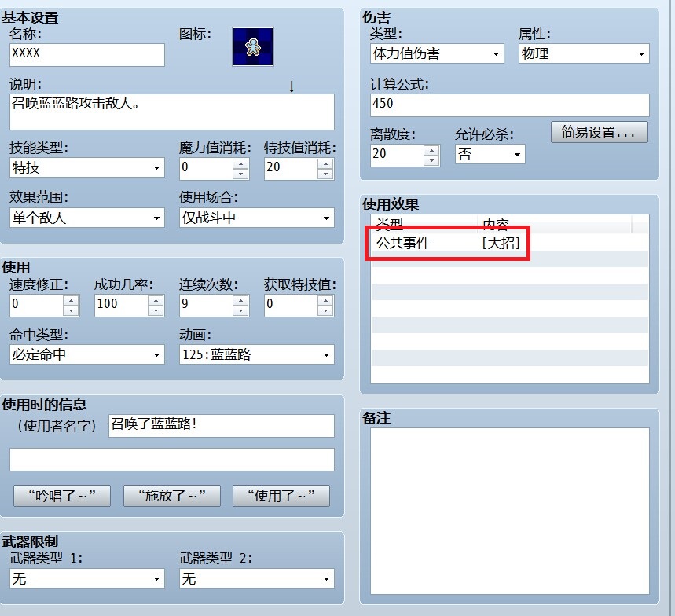This screenshot has height=616, width=675.
Task: Open the 使用场合 dropdown showing 仅战斗中
Action: [x=257, y=218]
